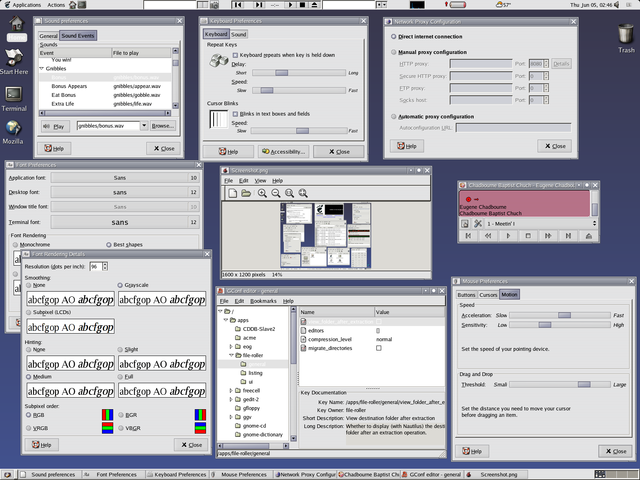Click the Open folder icon in image viewer toolbar
The image size is (640, 480).
(246, 193)
